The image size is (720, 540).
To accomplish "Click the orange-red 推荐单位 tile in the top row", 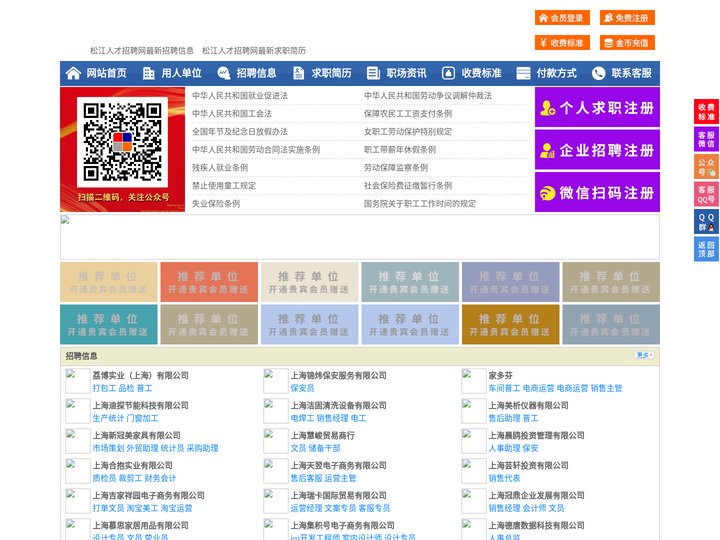I will (x=209, y=282).
